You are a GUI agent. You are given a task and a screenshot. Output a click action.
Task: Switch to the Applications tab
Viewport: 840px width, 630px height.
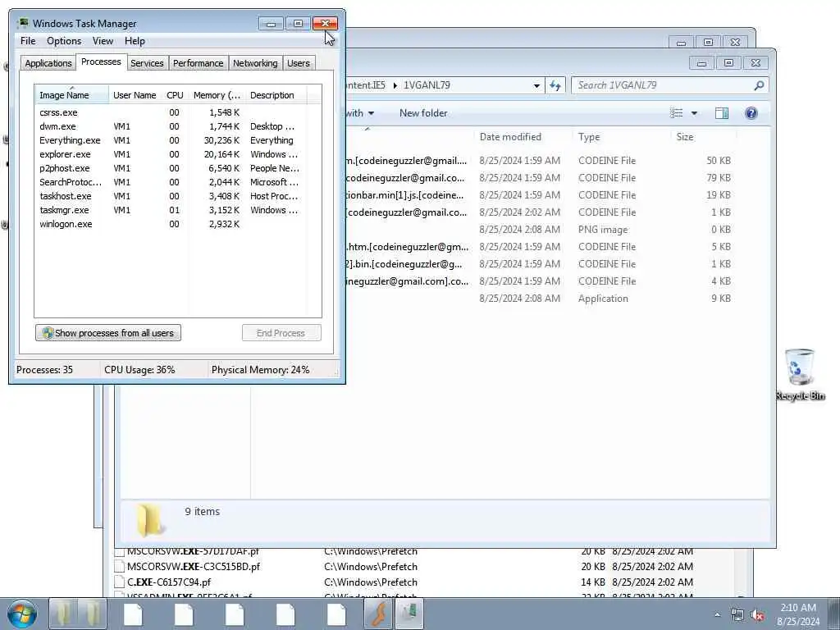point(48,63)
